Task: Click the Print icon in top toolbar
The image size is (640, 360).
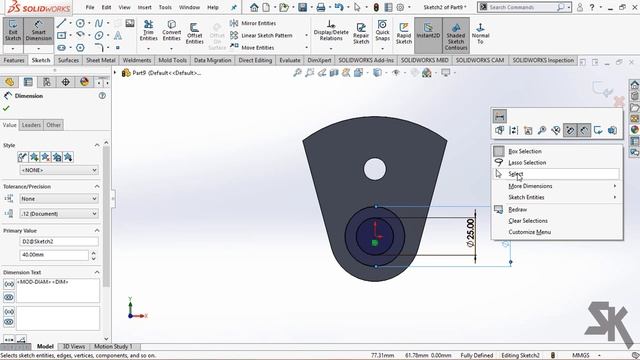Action: (321, 7)
